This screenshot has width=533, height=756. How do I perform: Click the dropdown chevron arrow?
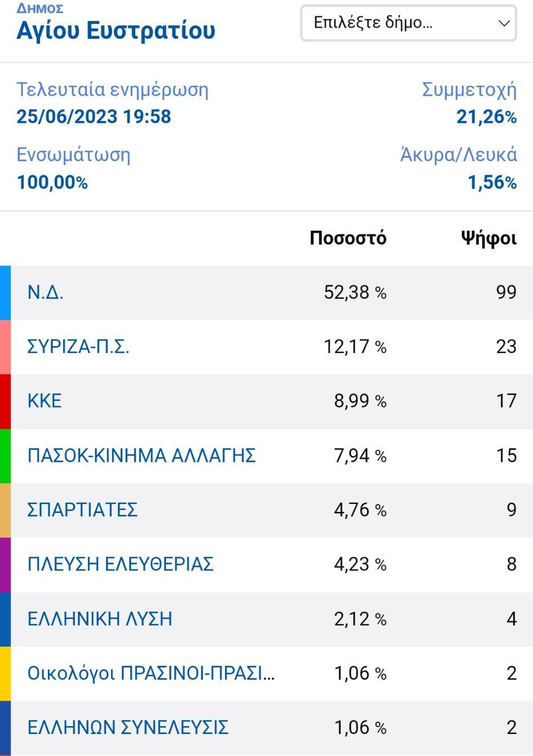tap(504, 23)
